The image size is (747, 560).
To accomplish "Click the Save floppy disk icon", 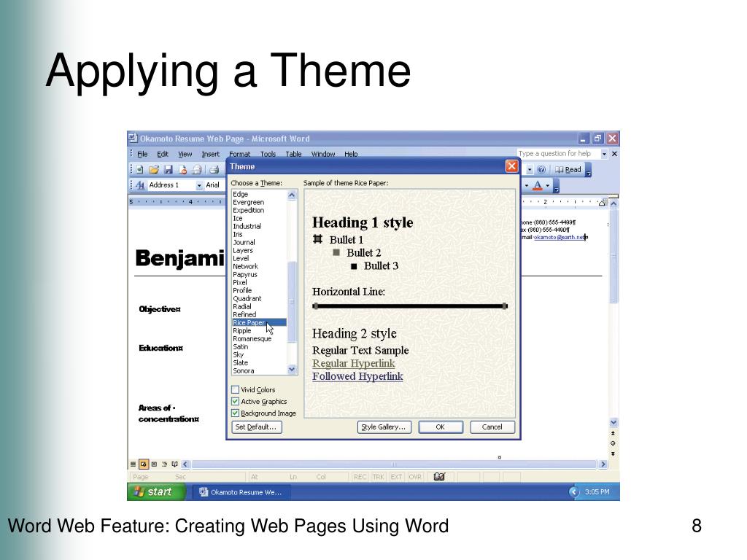I will [x=168, y=169].
